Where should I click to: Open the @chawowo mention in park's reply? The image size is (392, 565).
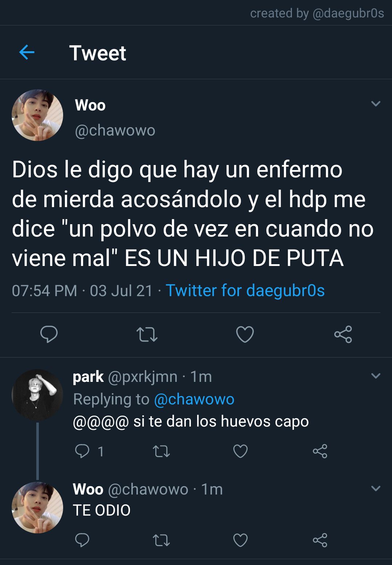tap(194, 399)
